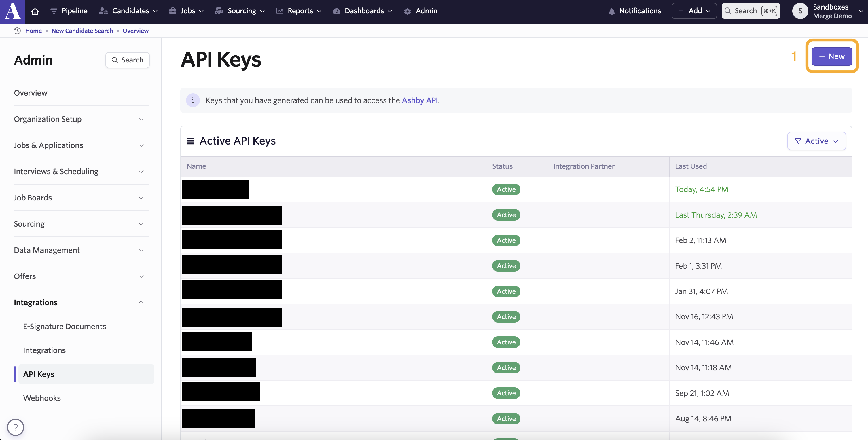Open the Add dropdown in top bar
The height and width of the screenshot is (440, 868).
click(x=694, y=11)
